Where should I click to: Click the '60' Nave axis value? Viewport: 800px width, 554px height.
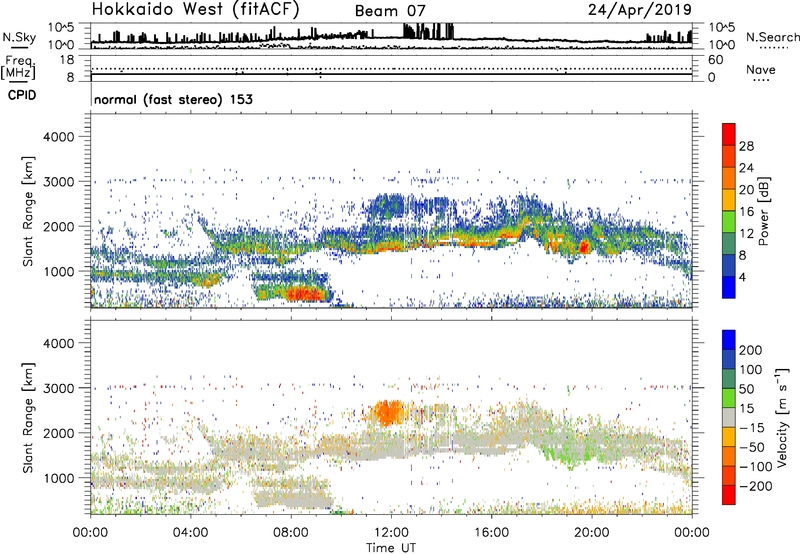(x=715, y=60)
